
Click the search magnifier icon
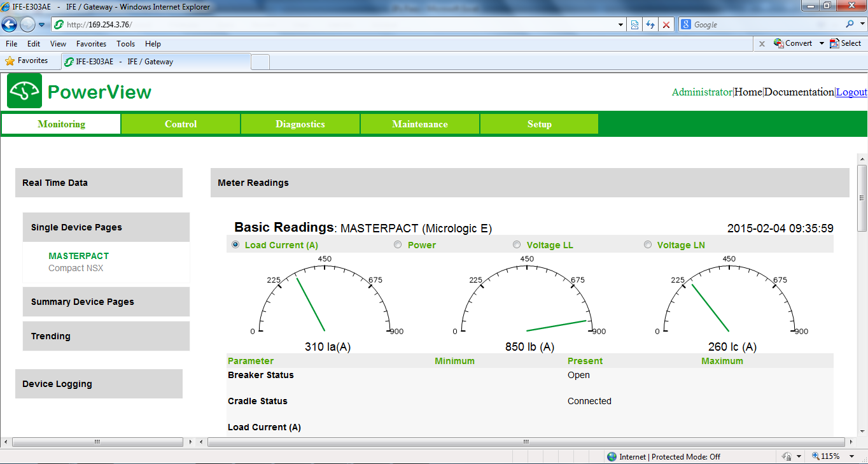[x=850, y=24]
